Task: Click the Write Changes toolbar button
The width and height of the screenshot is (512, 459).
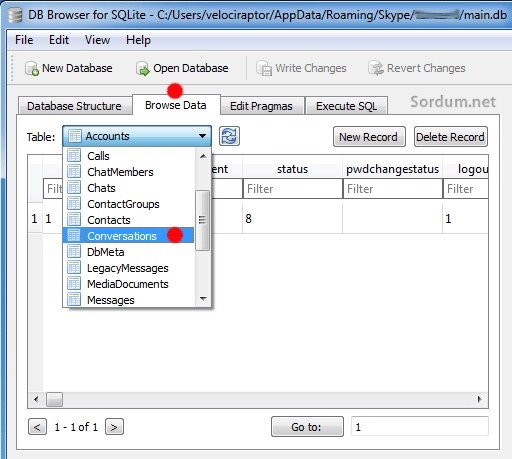Action: coord(301,68)
